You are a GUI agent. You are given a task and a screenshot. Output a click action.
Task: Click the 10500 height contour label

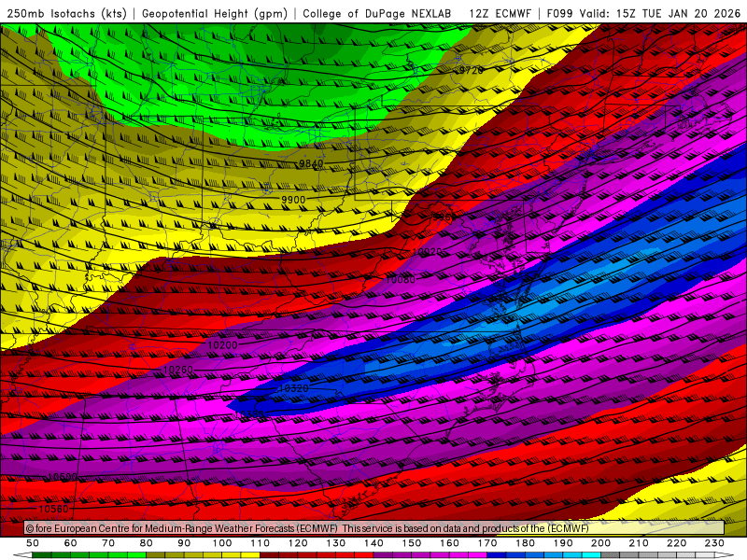tap(63, 477)
